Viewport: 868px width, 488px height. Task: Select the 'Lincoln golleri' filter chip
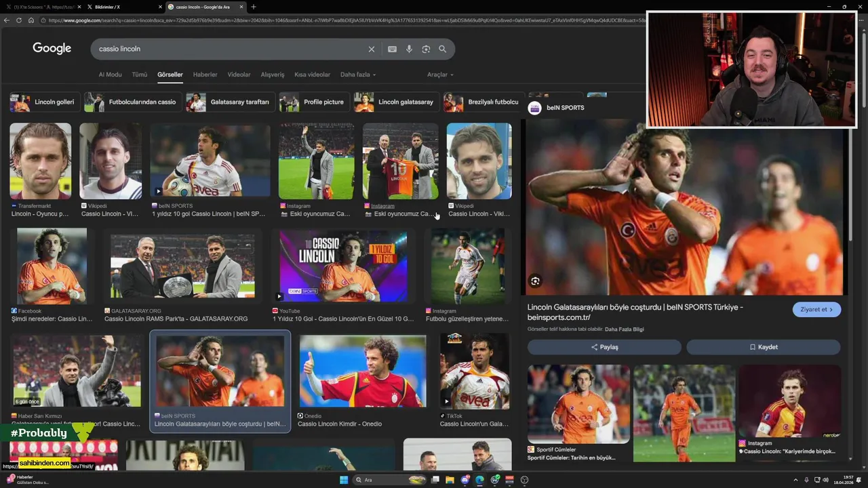45,102
